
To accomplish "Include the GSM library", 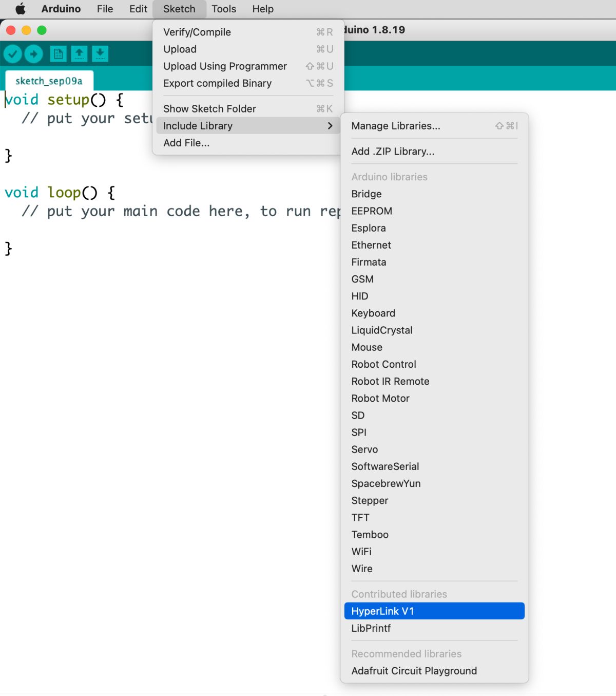I will [434, 278].
